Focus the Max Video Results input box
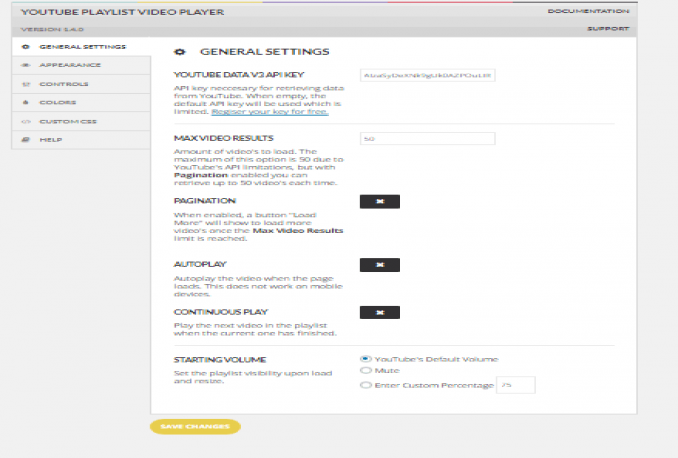Viewport: 678px width, 458px height. click(428, 139)
